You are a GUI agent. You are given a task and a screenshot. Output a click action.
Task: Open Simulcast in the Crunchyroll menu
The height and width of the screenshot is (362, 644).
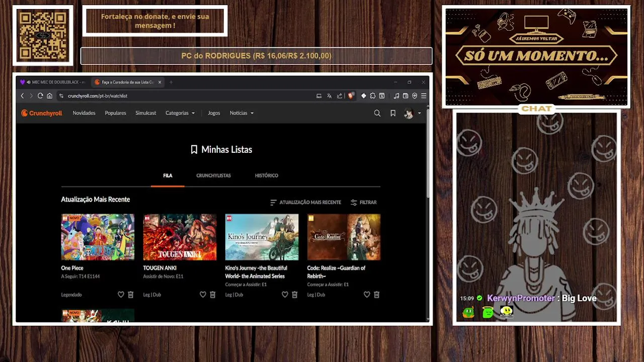[145, 113]
